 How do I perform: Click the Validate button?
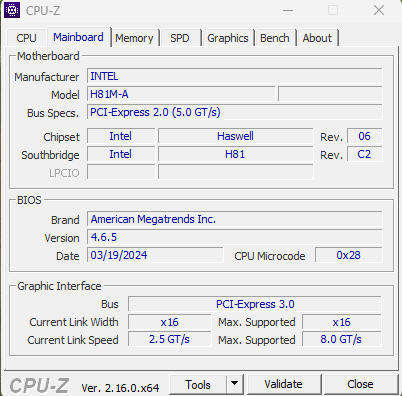pyautogui.click(x=283, y=385)
